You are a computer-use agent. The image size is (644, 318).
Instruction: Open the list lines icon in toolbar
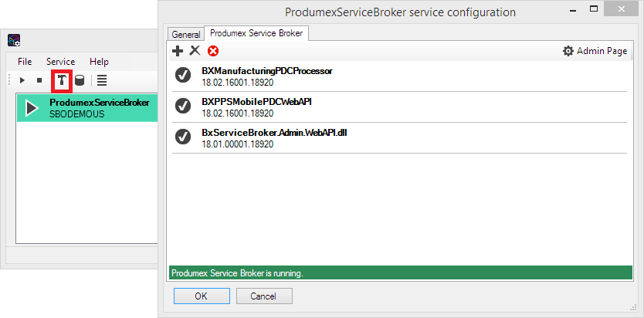tap(102, 80)
